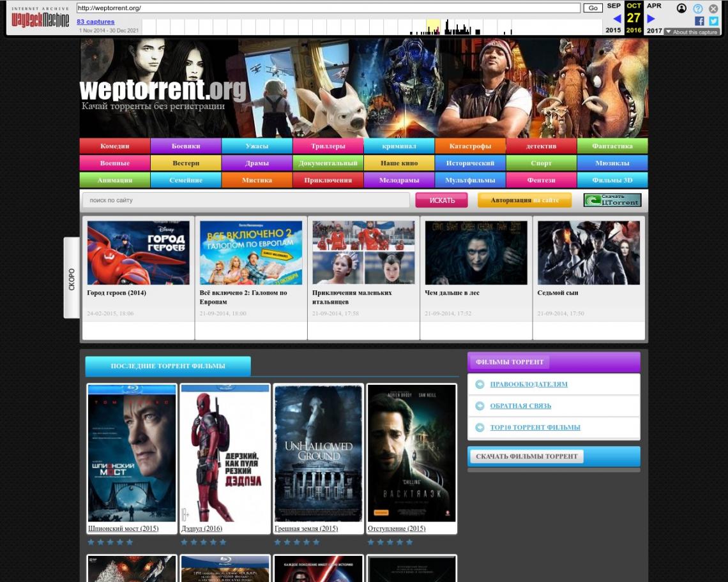Open Наше кино genre
Image resolution: width=728 pixels, height=582 pixels.
pos(399,163)
